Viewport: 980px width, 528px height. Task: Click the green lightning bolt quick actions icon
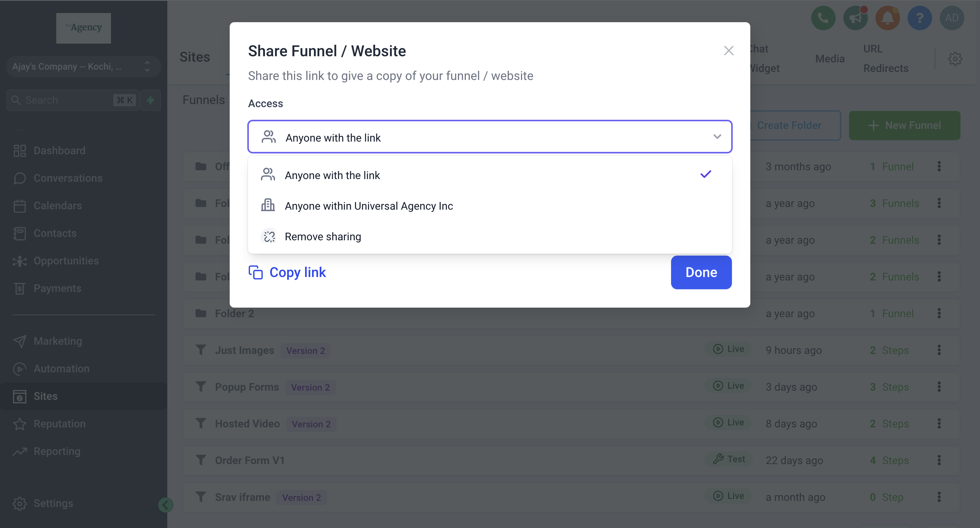tap(150, 100)
